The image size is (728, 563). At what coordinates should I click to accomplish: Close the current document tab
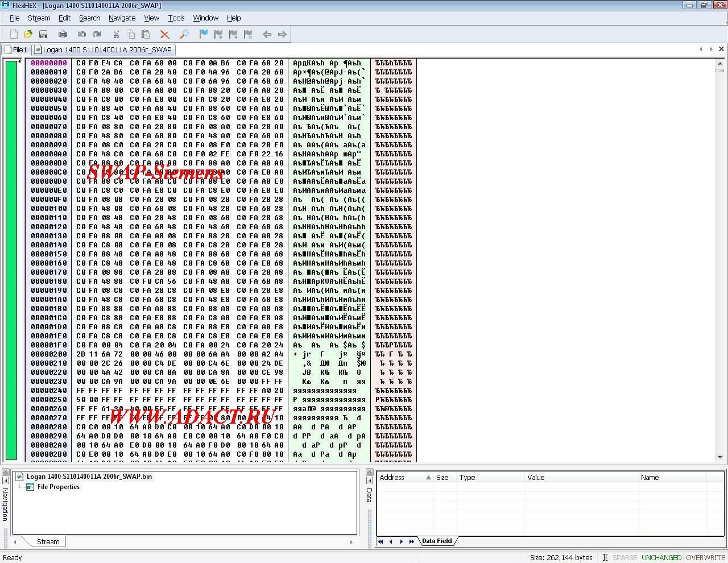tap(721, 49)
